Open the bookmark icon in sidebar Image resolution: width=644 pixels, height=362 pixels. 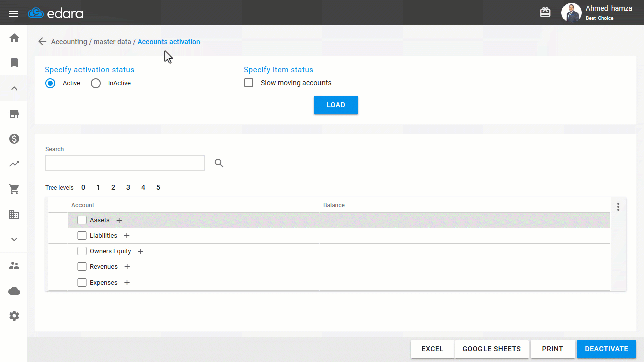click(14, 63)
